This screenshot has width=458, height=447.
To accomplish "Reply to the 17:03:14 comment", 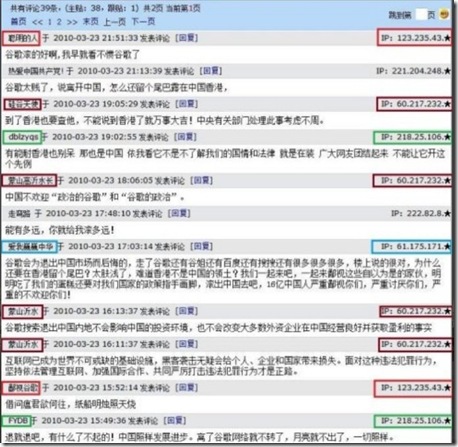I will click(x=201, y=247).
